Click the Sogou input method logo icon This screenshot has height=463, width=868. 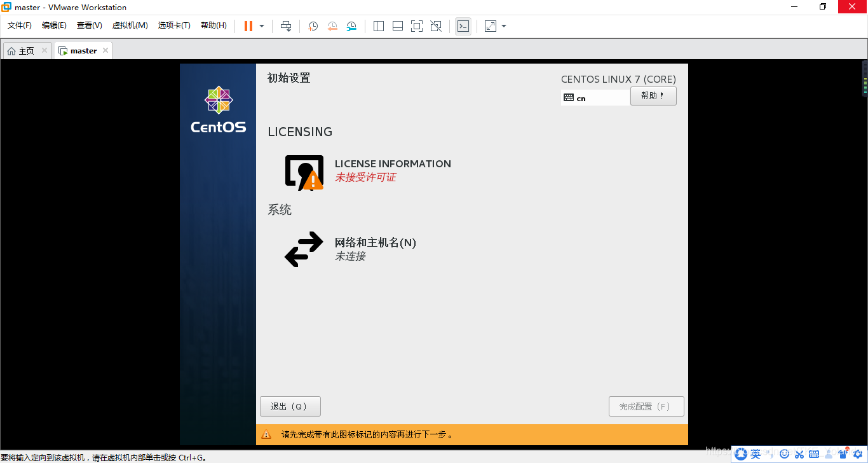click(x=741, y=454)
